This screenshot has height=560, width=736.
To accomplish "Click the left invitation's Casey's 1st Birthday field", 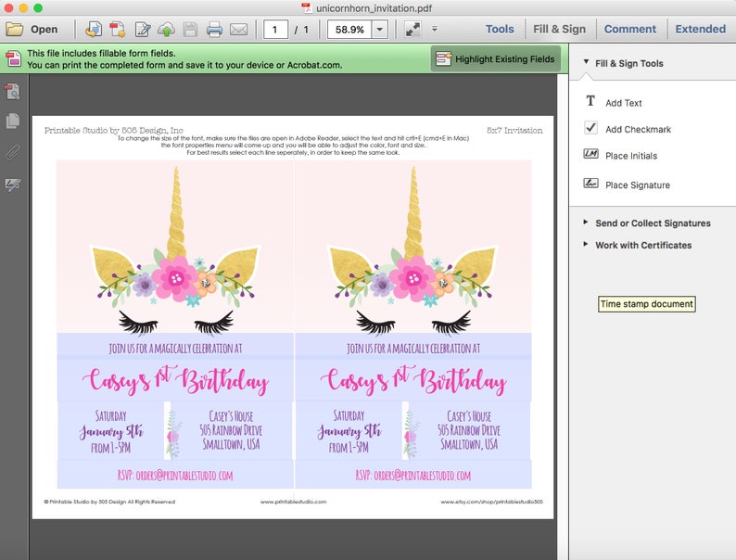I will [175, 381].
